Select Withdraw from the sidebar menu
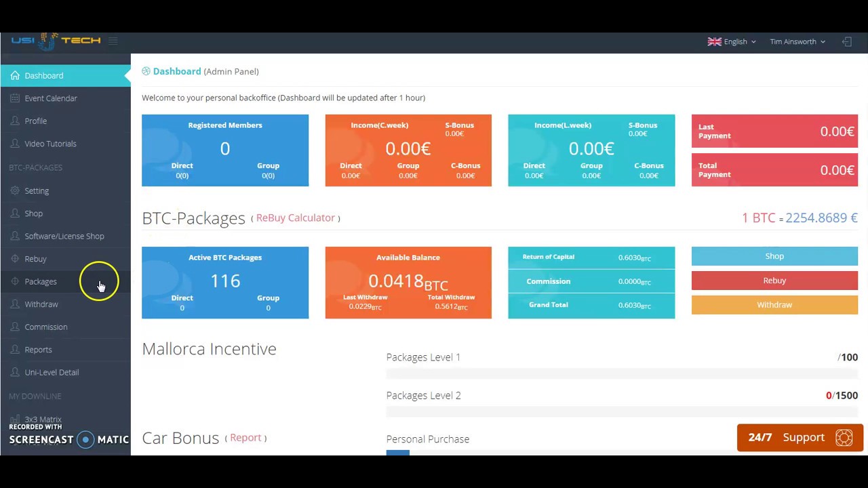868x488 pixels. coord(65,304)
